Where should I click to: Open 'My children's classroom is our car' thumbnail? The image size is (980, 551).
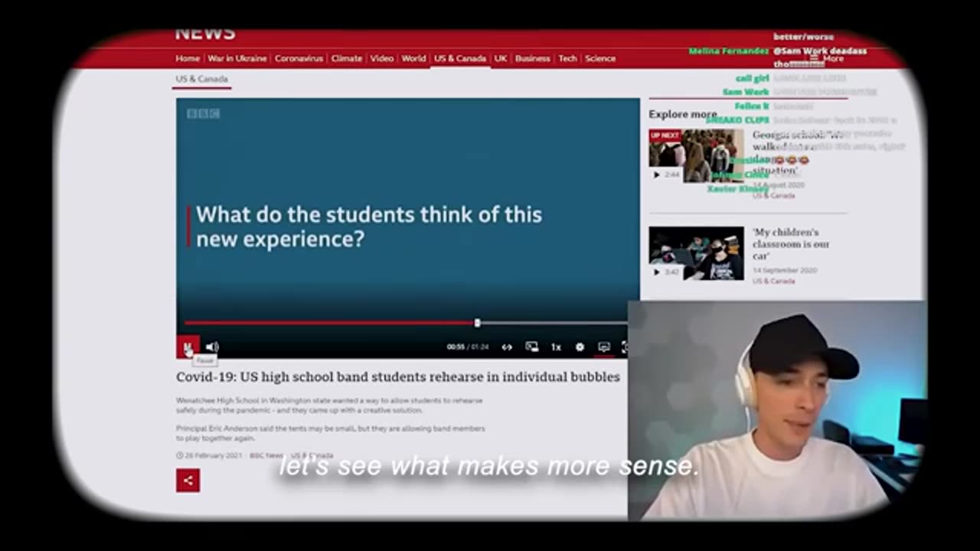click(x=696, y=253)
